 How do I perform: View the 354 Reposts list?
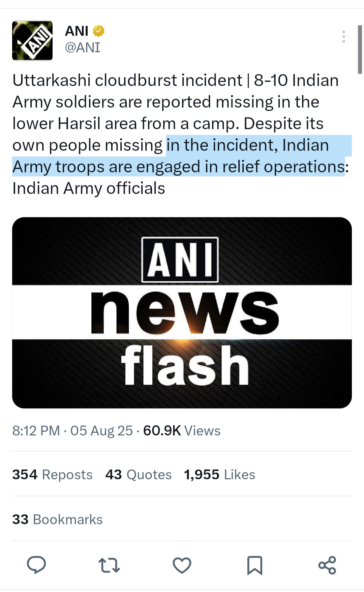click(52, 475)
